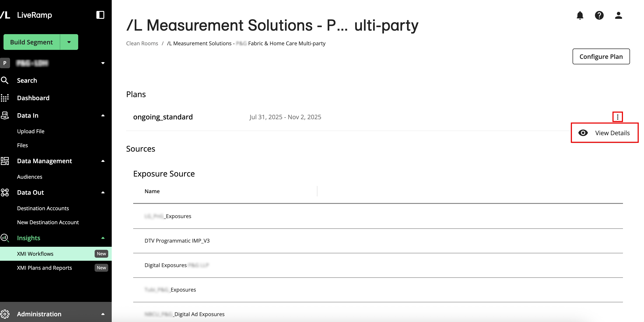The image size is (644, 322).
Task: Click the Administration gear icon
Action: (5, 314)
